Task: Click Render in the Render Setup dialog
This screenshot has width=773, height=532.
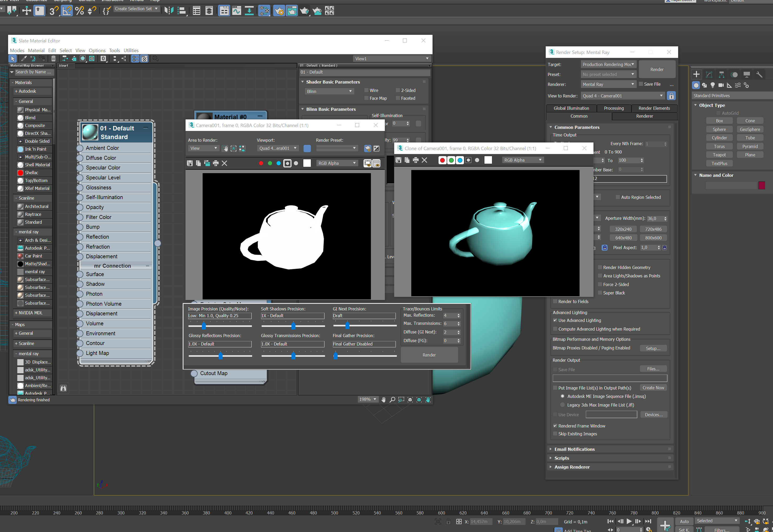Action: pyautogui.click(x=657, y=69)
